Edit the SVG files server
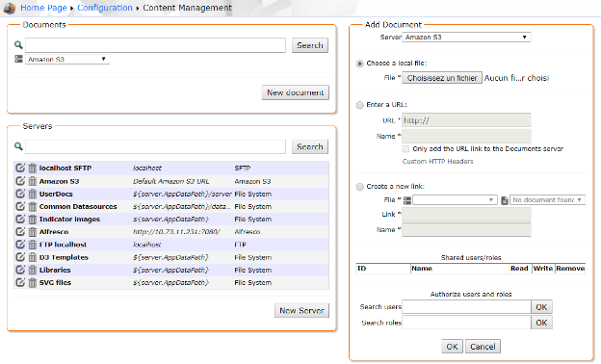This screenshot has width=601, height=364. click(20, 282)
